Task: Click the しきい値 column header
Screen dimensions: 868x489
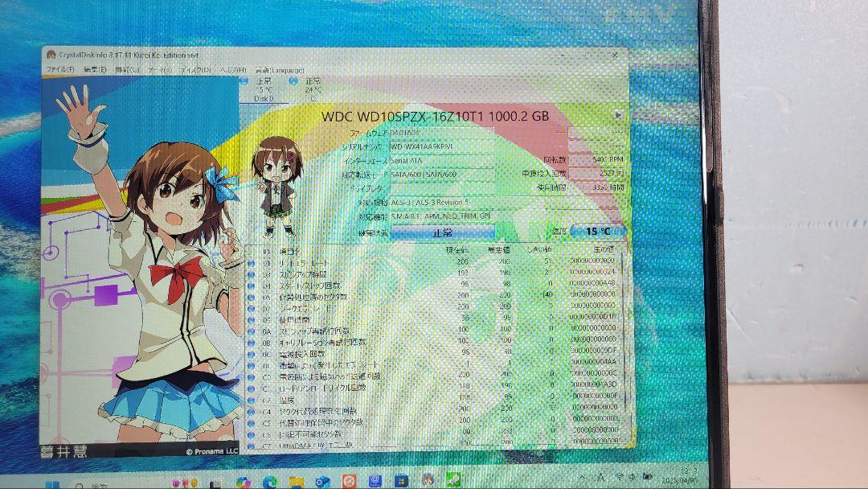Action: tap(539, 250)
